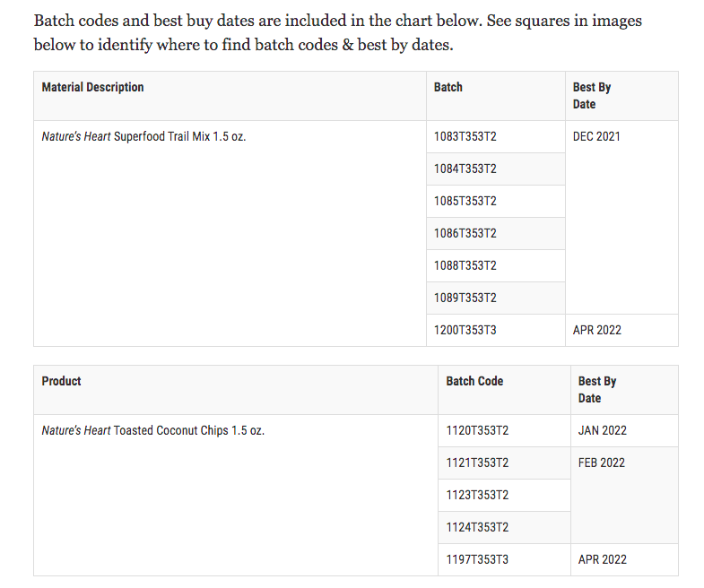This screenshot has width=704, height=588.
Task: Select batch 1088T353T2 row
Action: click(496, 266)
